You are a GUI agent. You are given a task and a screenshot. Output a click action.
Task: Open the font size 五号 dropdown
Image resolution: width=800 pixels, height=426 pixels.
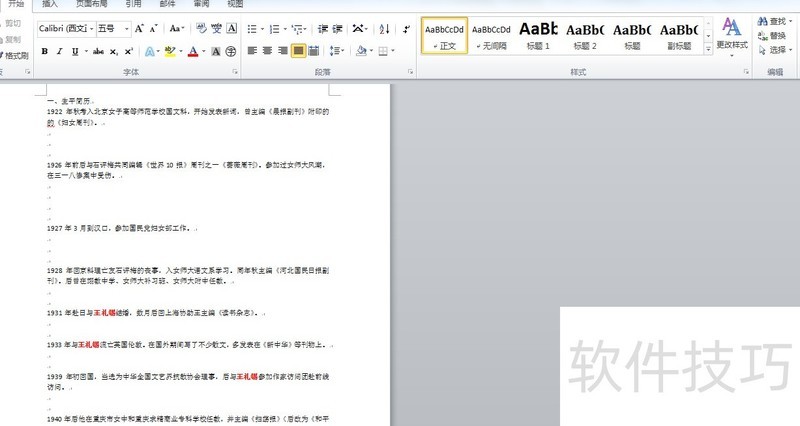(x=127, y=29)
